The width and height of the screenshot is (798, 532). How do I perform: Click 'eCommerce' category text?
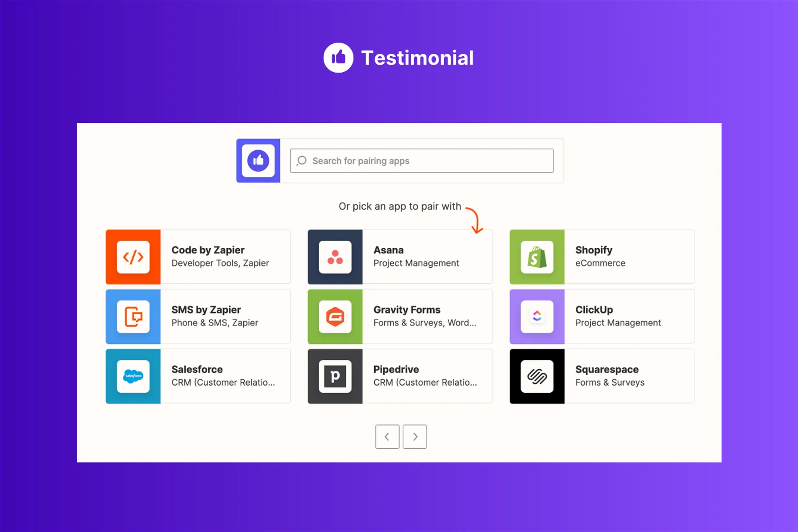coord(600,263)
